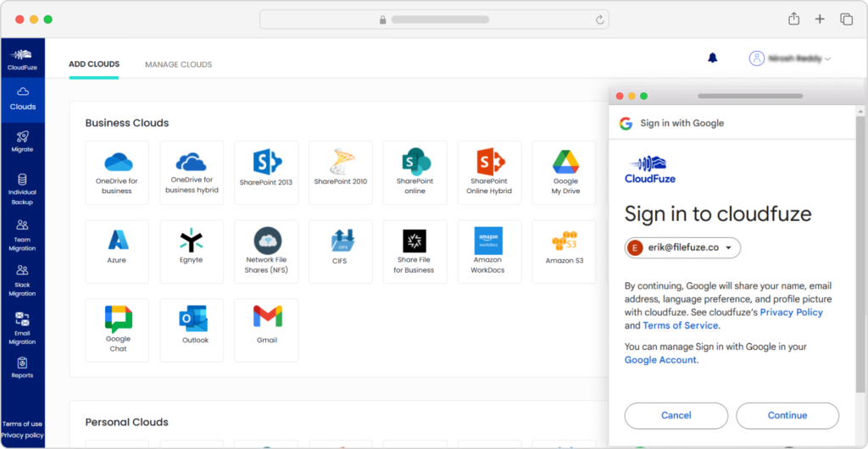Viewport: 868px width, 449px height.
Task: Add Gmail cloud
Action: [x=266, y=330]
